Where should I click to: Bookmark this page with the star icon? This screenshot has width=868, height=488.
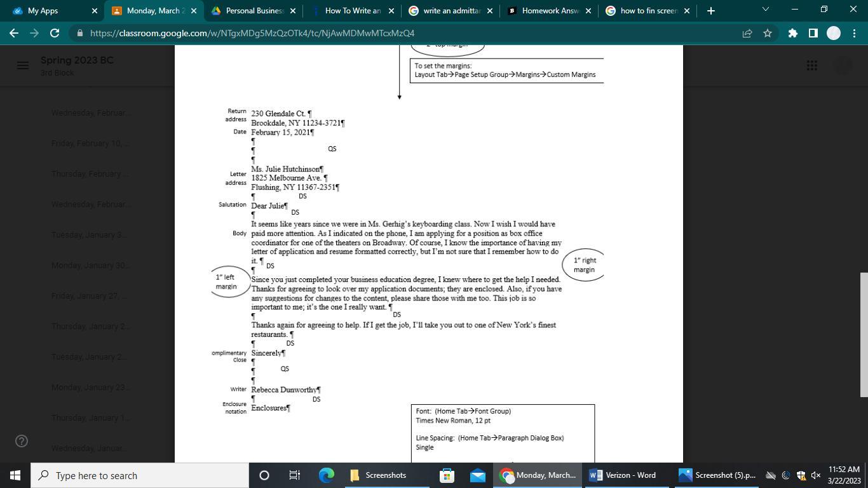tap(768, 33)
